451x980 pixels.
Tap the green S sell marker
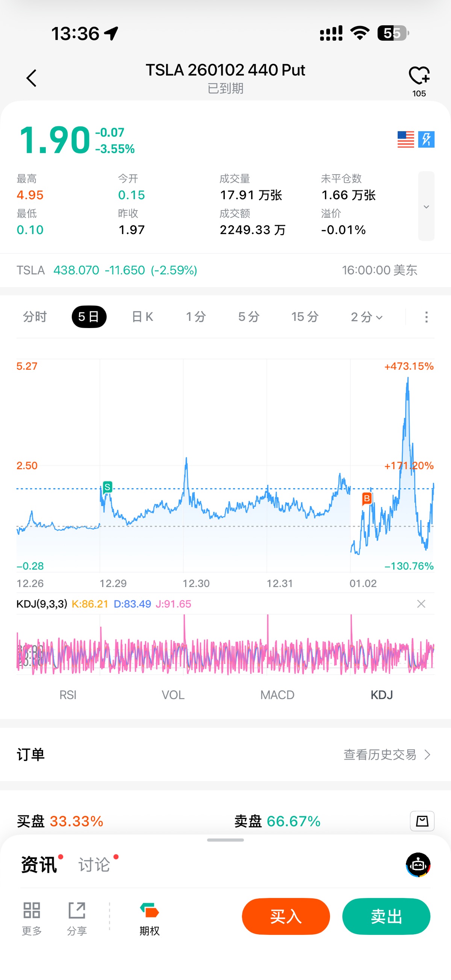coord(107,487)
